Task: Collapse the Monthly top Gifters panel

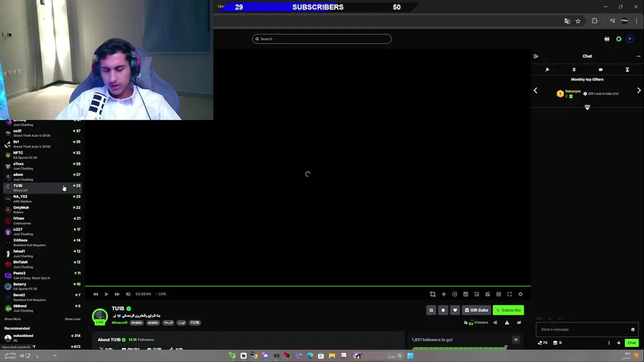Action: (587, 108)
